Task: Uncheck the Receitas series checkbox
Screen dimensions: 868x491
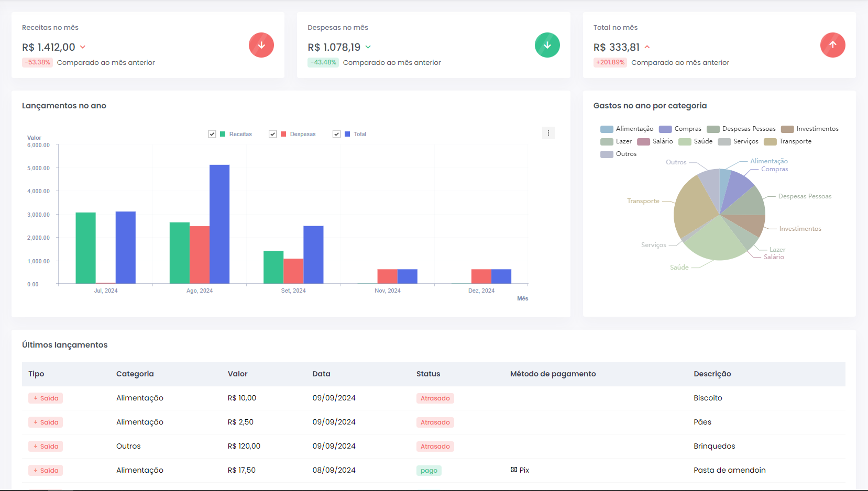Action: pos(212,134)
